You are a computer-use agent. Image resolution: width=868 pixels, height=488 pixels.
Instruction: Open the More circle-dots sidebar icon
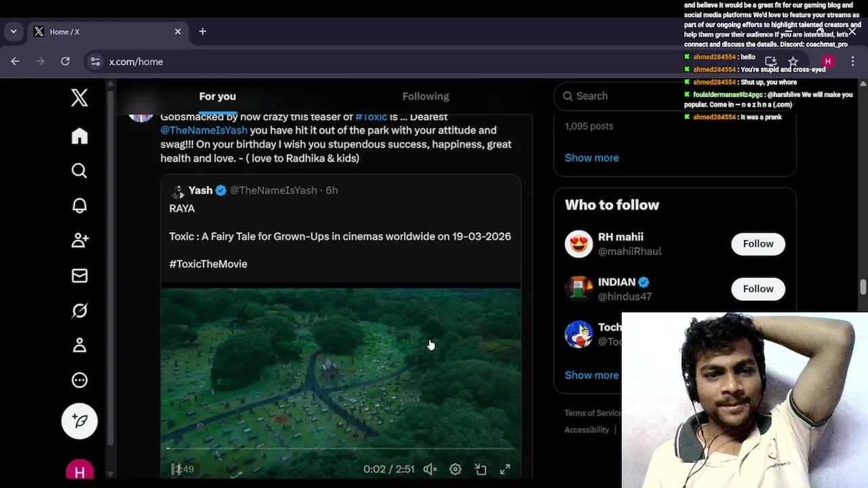[79, 380]
